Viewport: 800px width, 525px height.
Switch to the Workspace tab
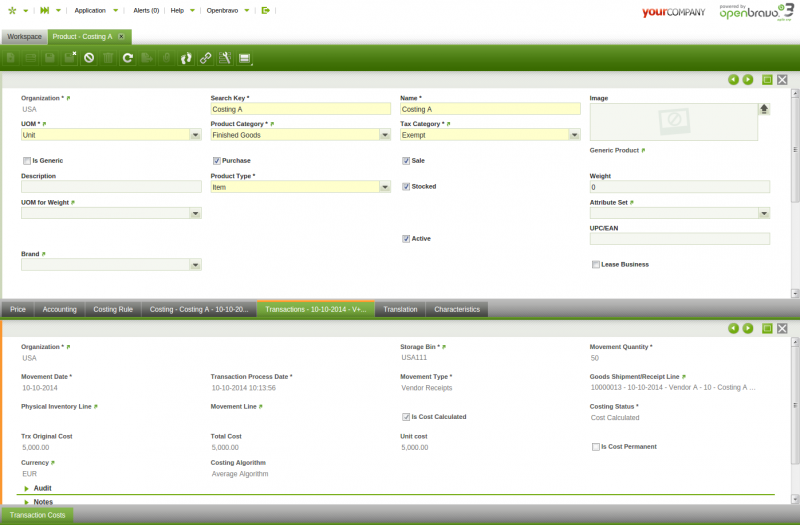click(x=24, y=37)
